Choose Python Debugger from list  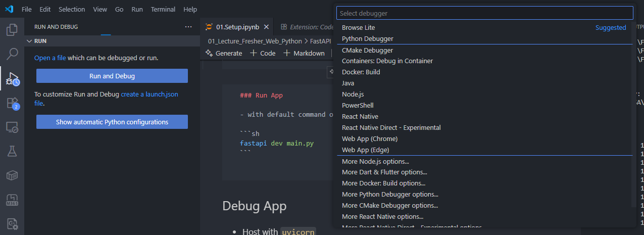(484, 39)
